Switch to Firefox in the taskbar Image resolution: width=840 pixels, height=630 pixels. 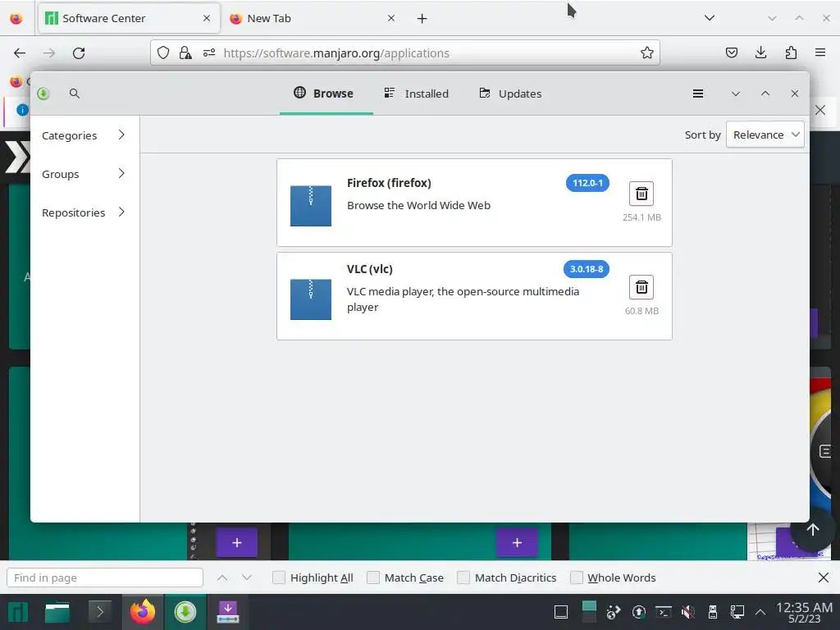[143, 612]
